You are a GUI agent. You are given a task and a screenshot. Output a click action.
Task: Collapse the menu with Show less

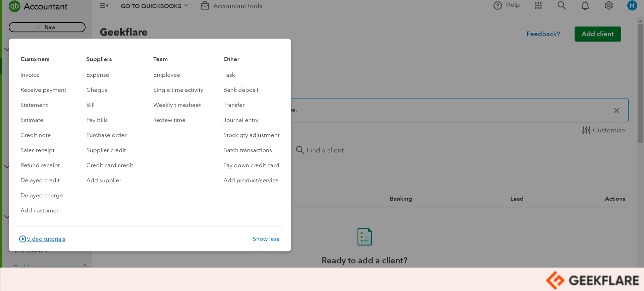266,239
